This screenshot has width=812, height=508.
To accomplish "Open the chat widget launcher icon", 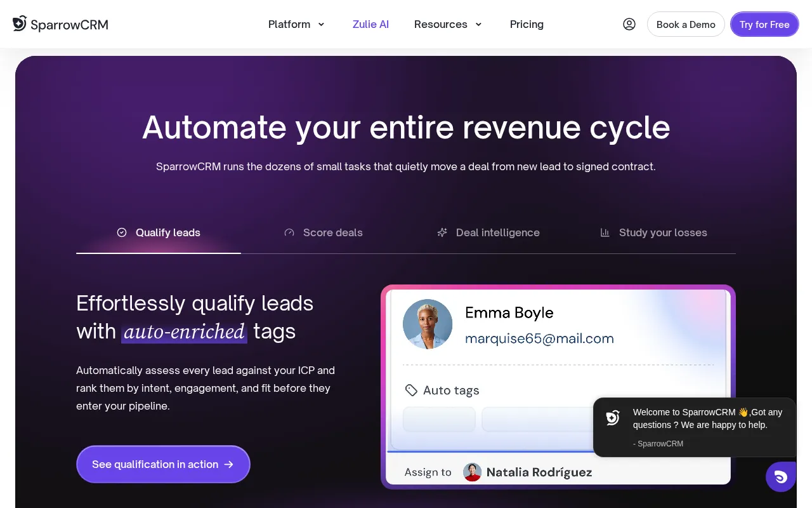I will pyautogui.click(x=781, y=477).
